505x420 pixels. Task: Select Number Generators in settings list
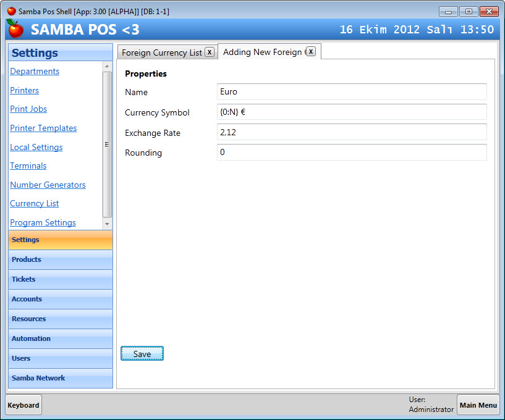coord(48,185)
